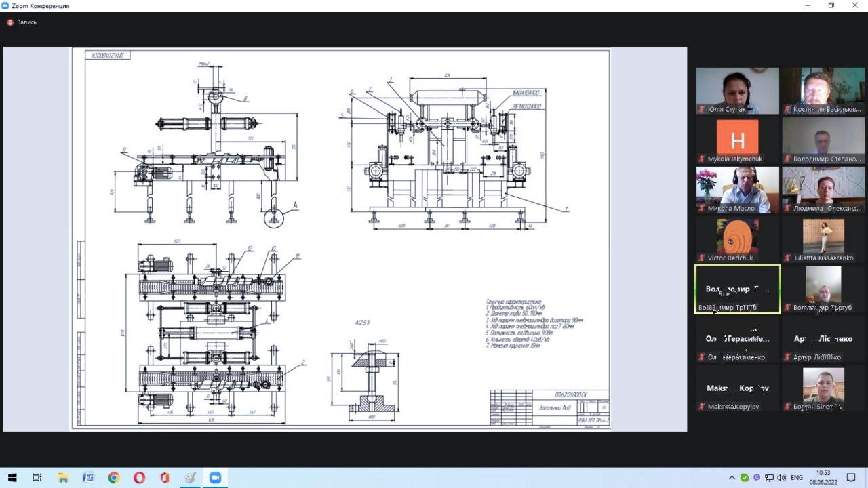Select the highlighted active speaker tile
The width and height of the screenshot is (868, 488).
[738, 289]
